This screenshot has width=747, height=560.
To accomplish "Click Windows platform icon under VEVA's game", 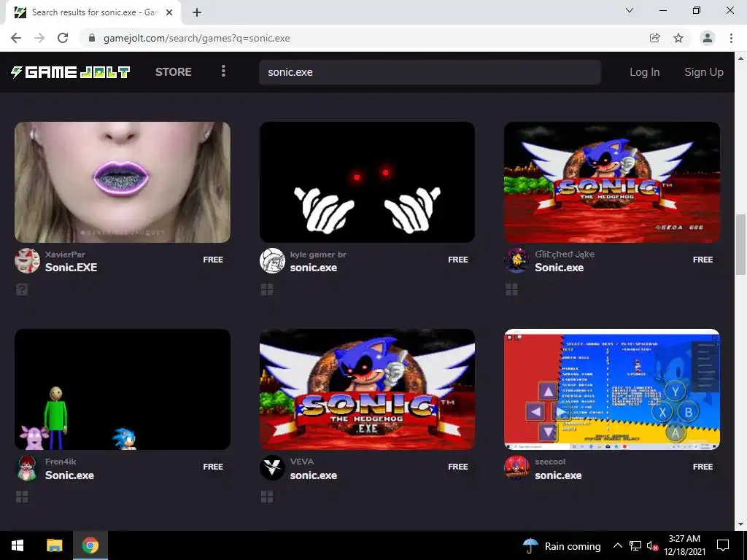I will click(267, 497).
